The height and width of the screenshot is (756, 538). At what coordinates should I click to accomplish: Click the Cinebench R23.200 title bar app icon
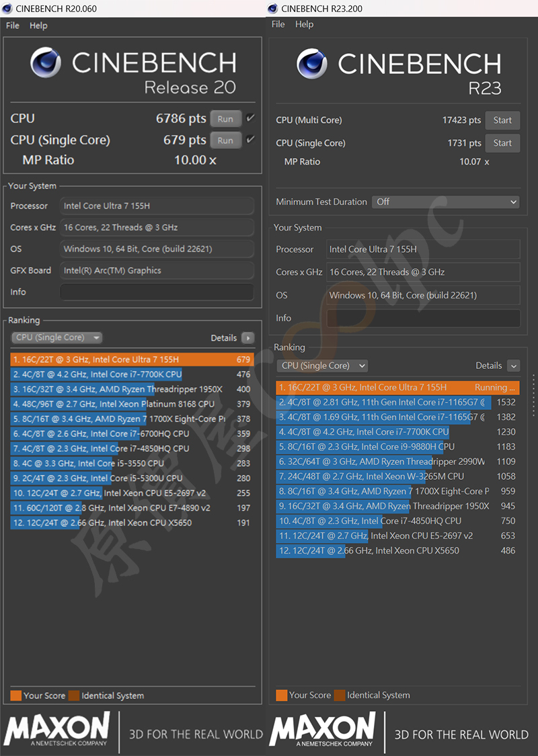pyautogui.click(x=272, y=8)
